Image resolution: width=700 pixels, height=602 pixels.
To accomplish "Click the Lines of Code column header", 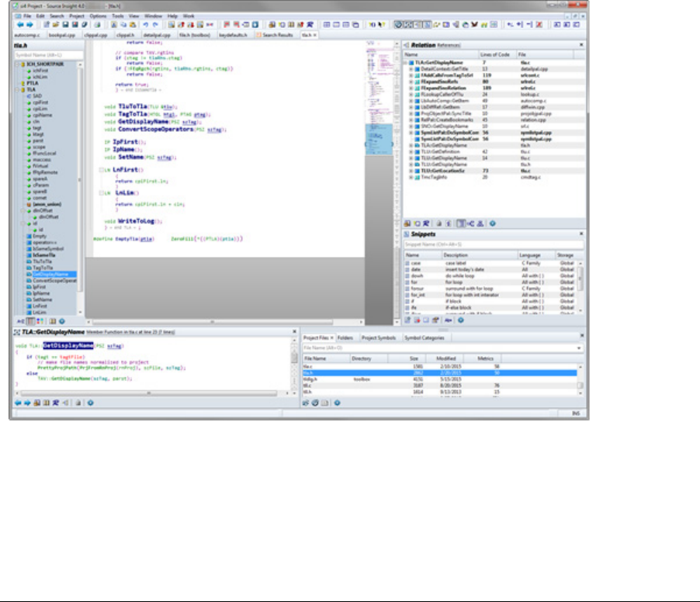I will click(x=497, y=55).
